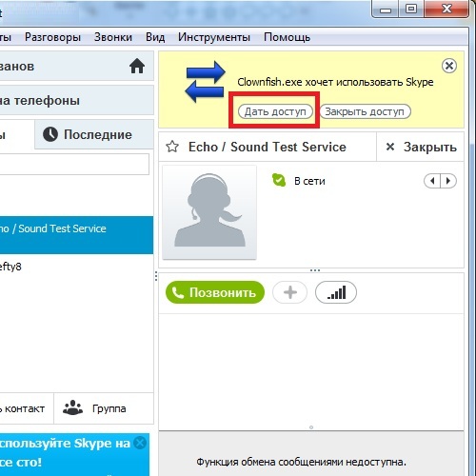Go to next contact arrow
The height and width of the screenshot is (476, 476).
coord(448,181)
